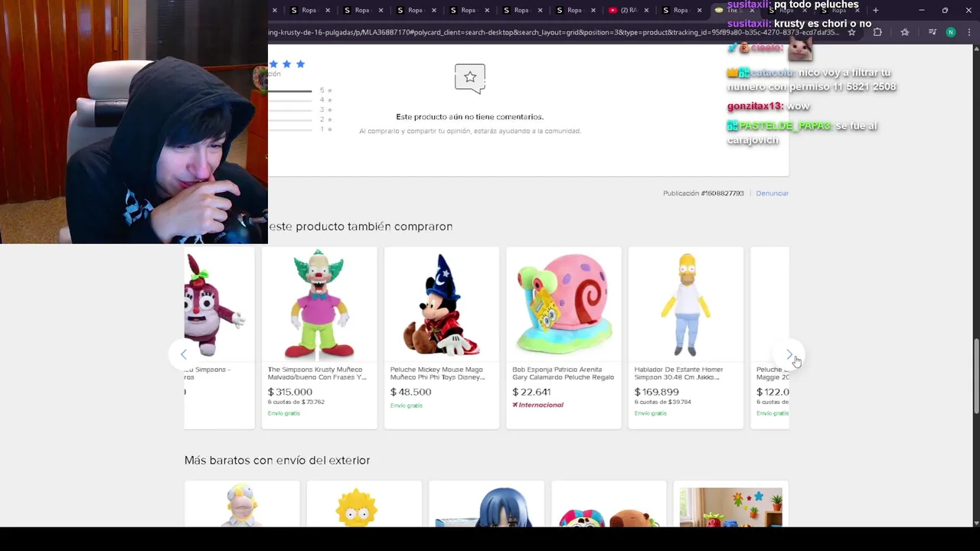
Task: Click 6 cuotas de $ 73.762 text
Action: (x=296, y=402)
